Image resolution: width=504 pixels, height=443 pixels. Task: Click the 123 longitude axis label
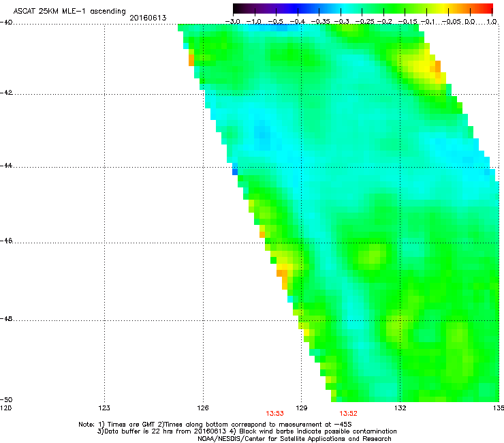click(104, 408)
